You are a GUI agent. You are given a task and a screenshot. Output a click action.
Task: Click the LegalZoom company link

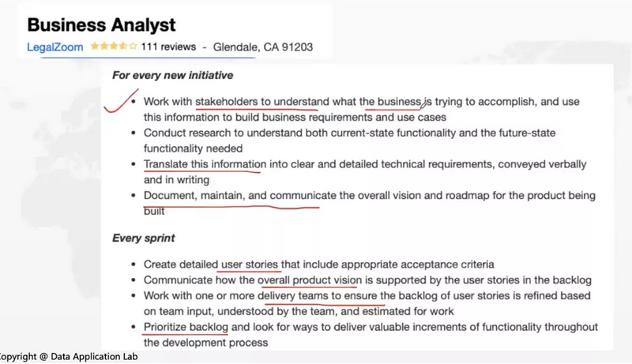coord(55,47)
